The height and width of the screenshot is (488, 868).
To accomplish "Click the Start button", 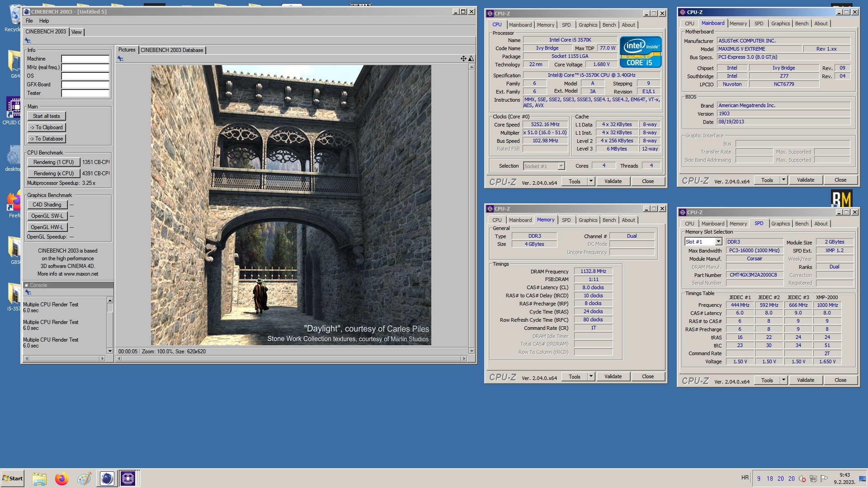I will (13, 479).
